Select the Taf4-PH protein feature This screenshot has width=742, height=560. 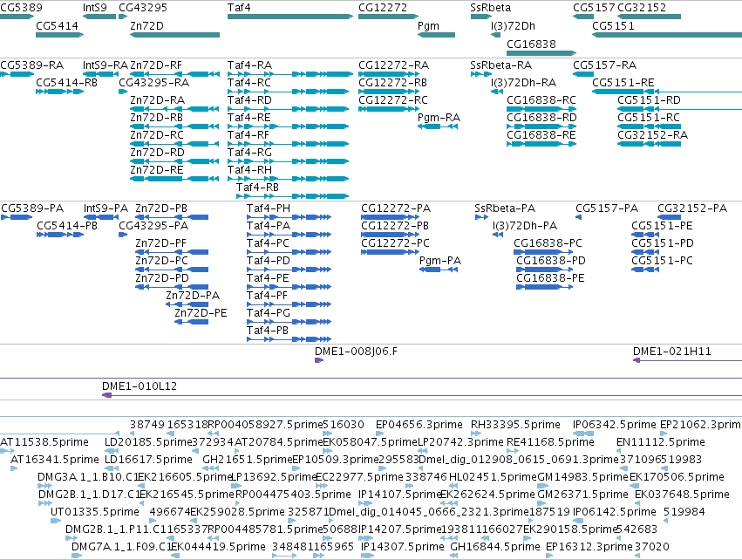pyautogui.click(x=289, y=217)
